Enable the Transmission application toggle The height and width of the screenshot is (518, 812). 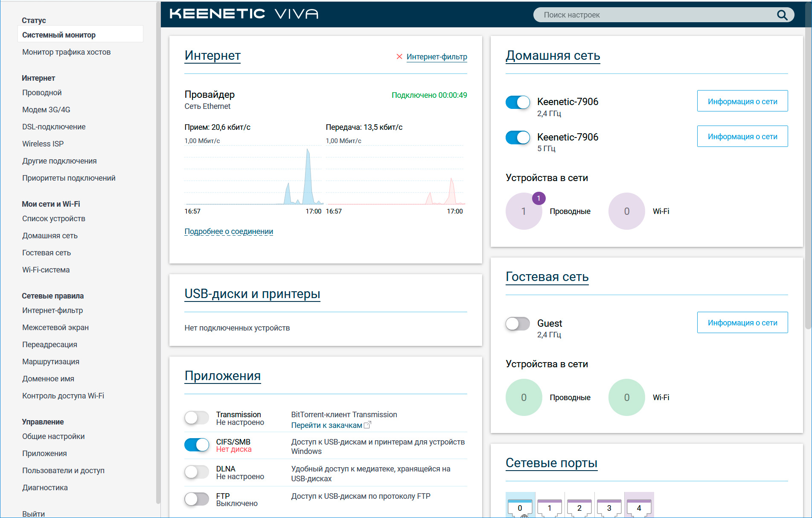[x=197, y=418]
